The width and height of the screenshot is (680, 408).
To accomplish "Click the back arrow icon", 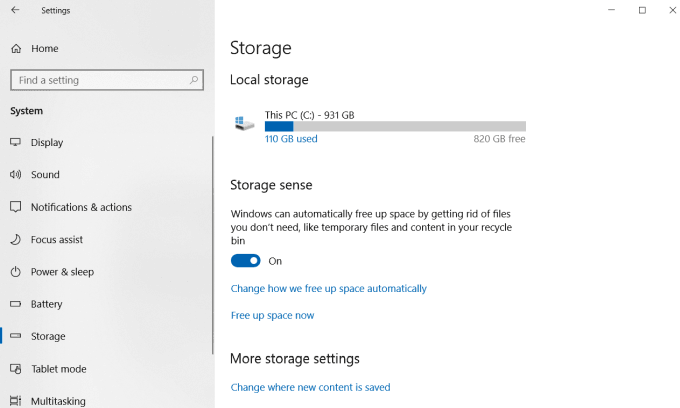I will tap(15, 11).
